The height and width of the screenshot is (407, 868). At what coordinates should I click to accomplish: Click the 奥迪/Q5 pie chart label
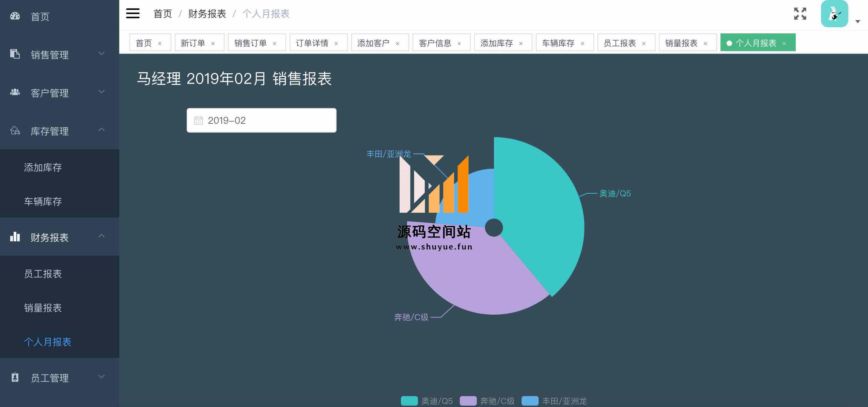click(x=615, y=194)
